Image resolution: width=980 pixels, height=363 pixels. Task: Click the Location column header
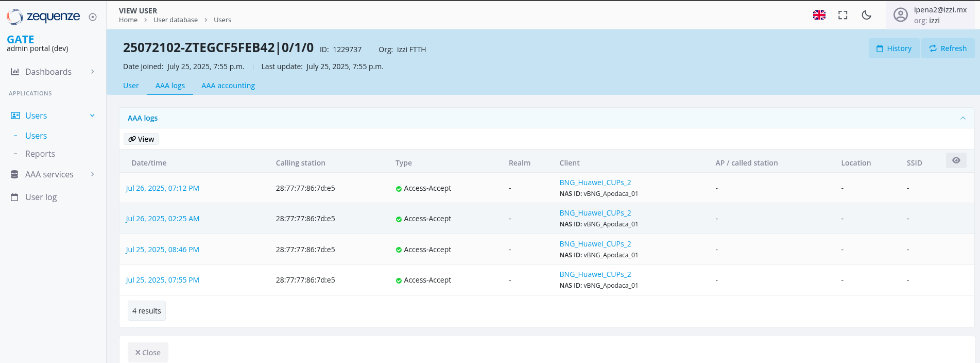click(856, 163)
